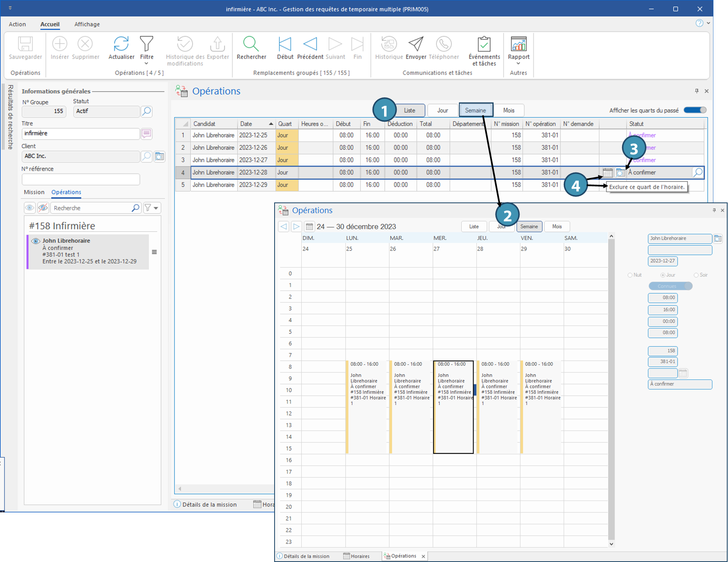Sort by the Date column header
The height and width of the screenshot is (562, 728).
click(x=256, y=124)
